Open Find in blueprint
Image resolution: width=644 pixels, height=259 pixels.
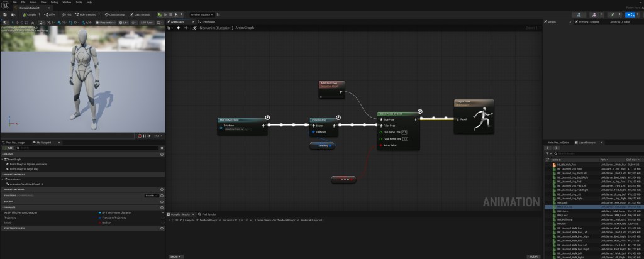click(x=66, y=14)
